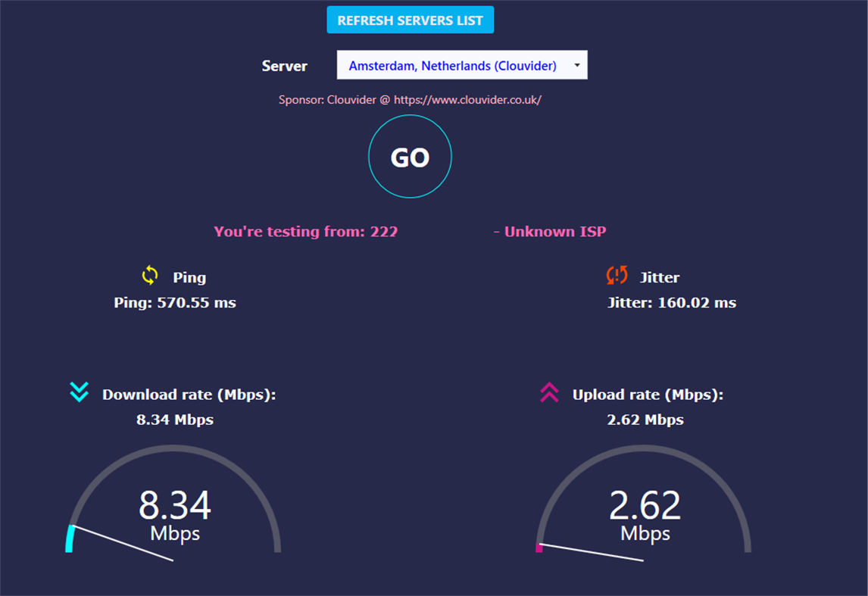Viewport: 868px width, 596px height.
Task: Select the cyan download double-arrow icon
Action: pyautogui.click(x=79, y=393)
